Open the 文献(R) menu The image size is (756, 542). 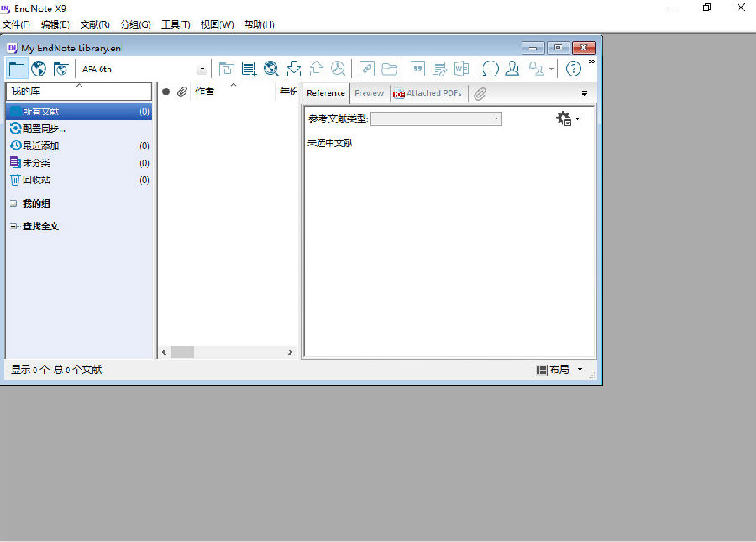[x=95, y=24]
